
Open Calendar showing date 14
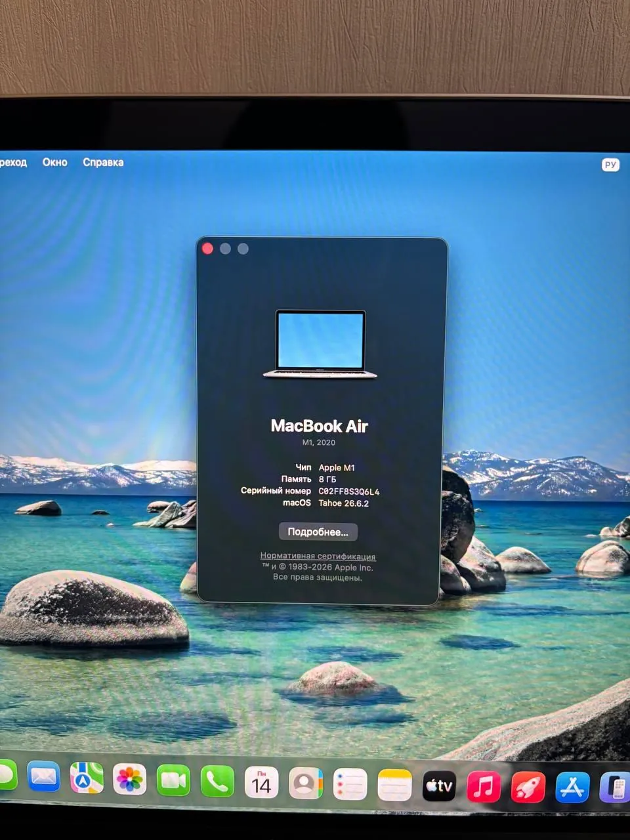[x=261, y=783]
